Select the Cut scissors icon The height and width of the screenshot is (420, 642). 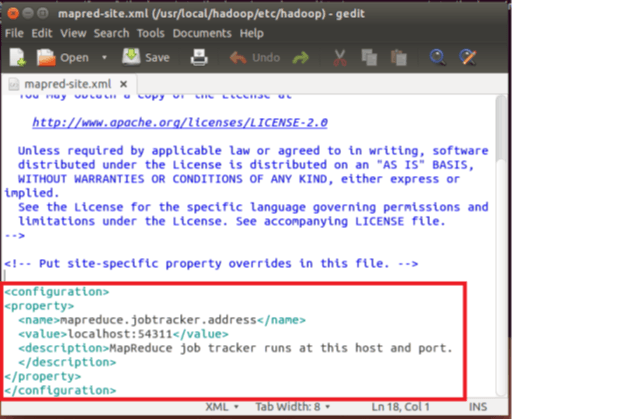click(340, 58)
